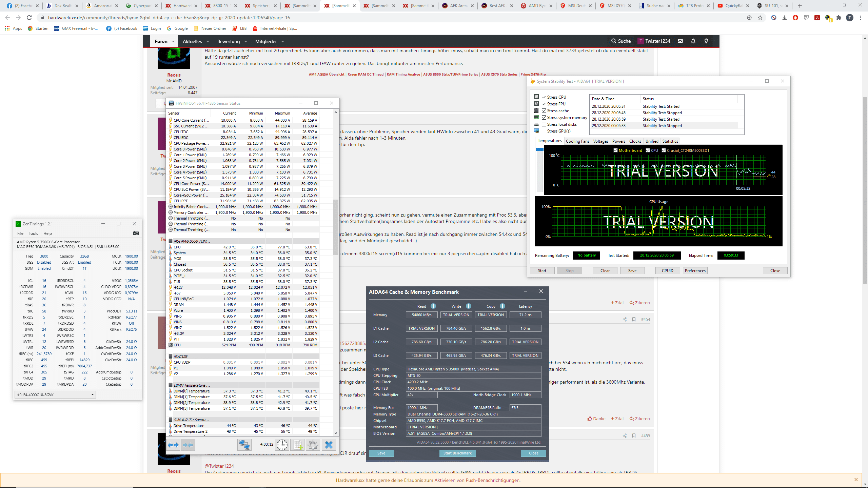Viewport: 868px width, 488px height.
Task: Click Suche search in forum header
Action: tap(621, 41)
